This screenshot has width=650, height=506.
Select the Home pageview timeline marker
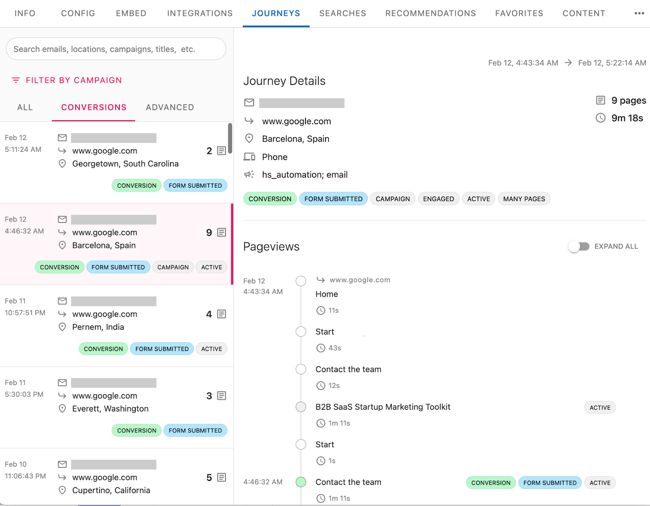[301, 281]
